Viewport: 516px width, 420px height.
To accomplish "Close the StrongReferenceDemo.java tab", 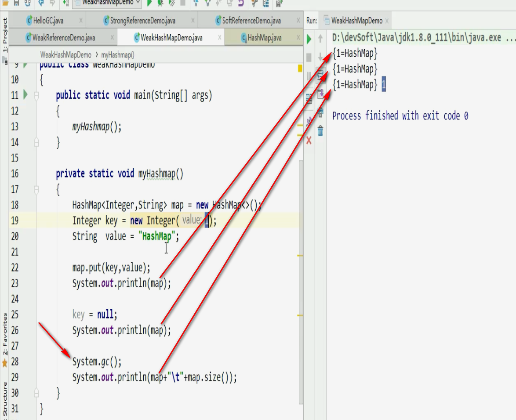I will pos(193,20).
